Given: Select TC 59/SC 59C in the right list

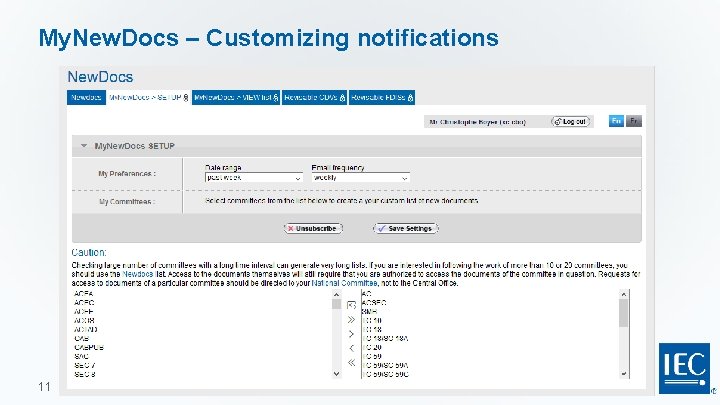Looking at the screenshot, I should 385,374.
